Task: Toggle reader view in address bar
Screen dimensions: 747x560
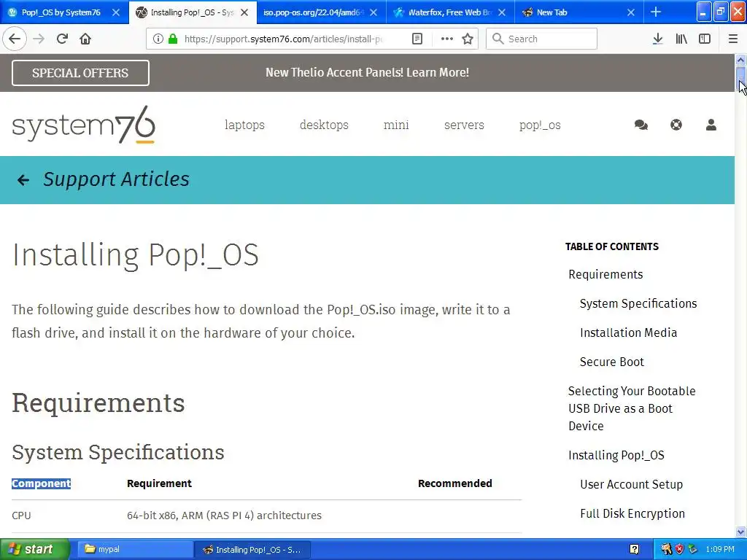Action: tap(417, 39)
